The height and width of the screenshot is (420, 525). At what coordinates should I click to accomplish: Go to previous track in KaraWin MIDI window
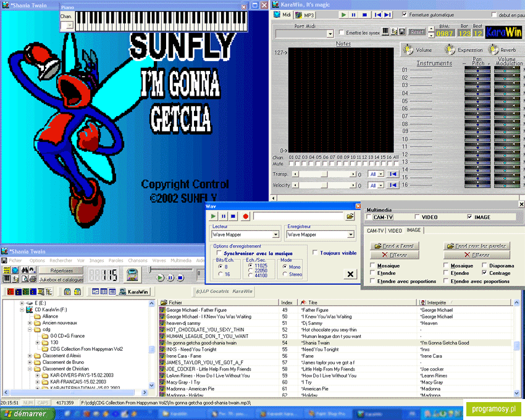coord(377,15)
